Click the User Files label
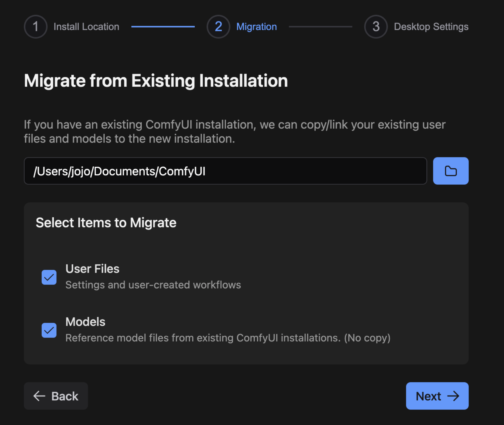Screen dimensions: 504x425 tap(92, 269)
